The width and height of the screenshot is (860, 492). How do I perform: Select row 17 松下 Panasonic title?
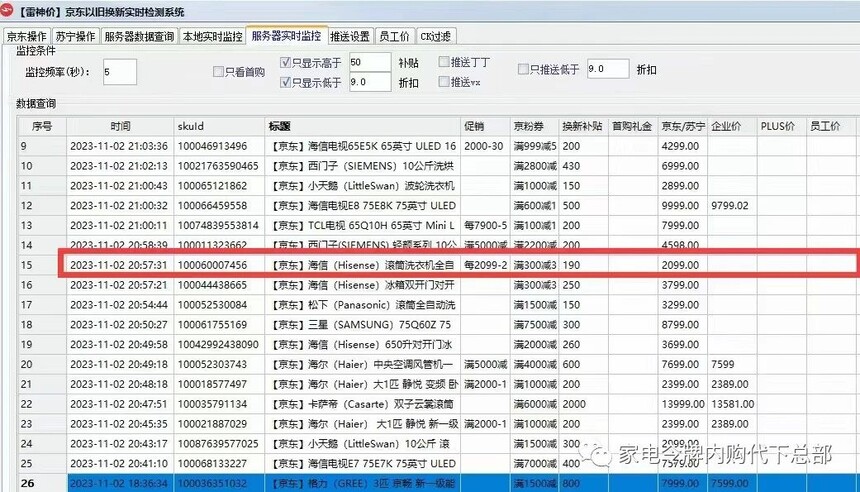(x=363, y=304)
